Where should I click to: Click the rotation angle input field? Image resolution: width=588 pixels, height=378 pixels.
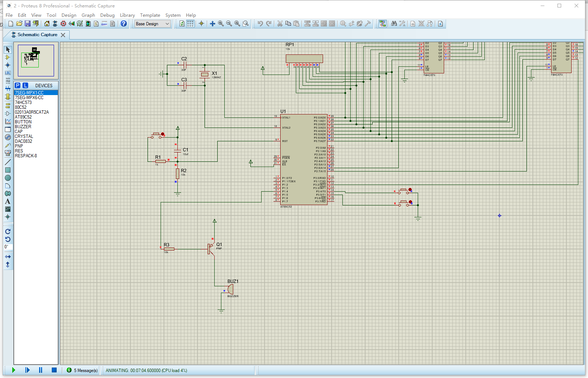pyautogui.click(x=8, y=247)
